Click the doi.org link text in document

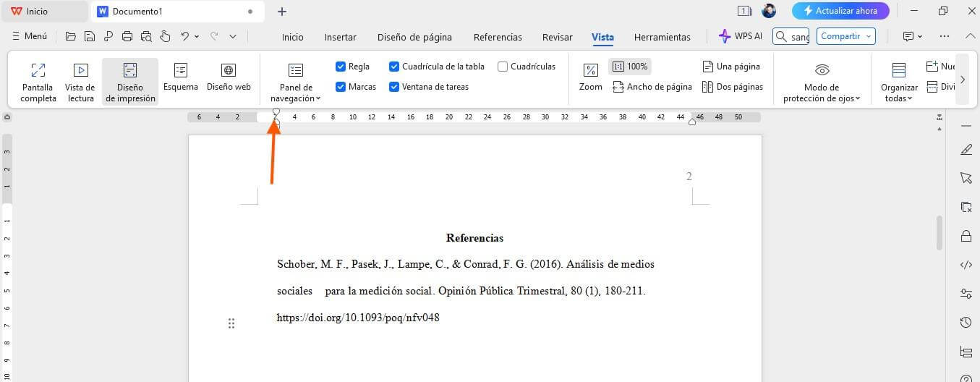358,318
